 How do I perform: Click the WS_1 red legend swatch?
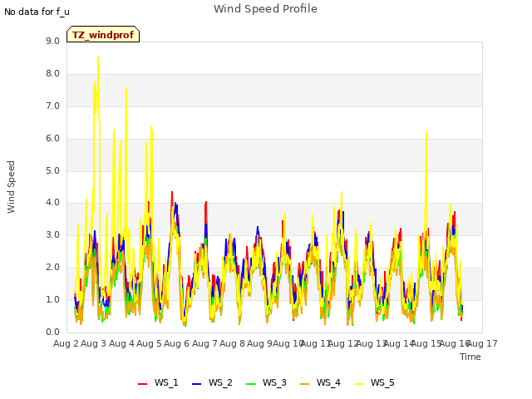[x=142, y=384]
